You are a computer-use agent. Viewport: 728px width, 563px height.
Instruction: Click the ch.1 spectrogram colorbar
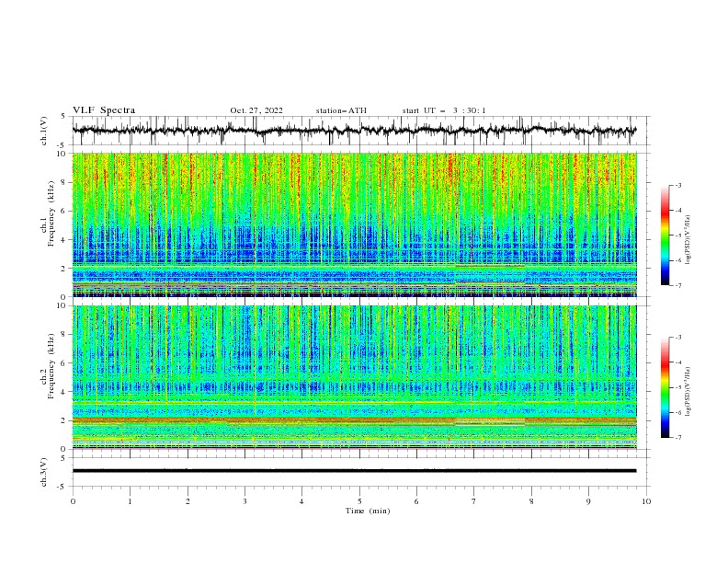pos(665,235)
